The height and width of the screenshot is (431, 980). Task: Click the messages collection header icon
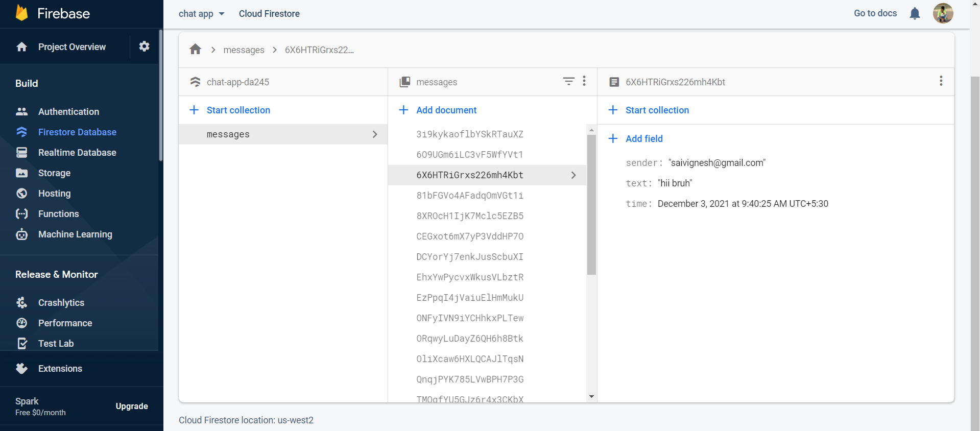point(404,82)
